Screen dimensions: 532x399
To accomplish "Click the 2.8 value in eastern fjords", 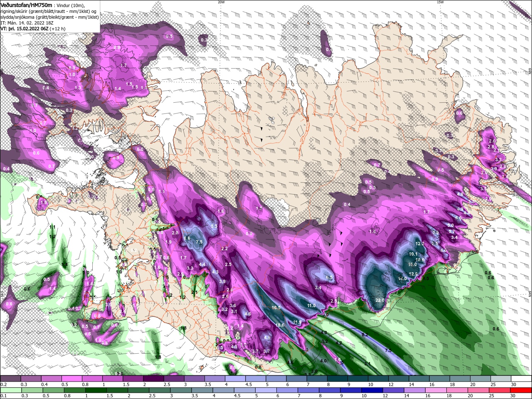I will click(490, 147).
